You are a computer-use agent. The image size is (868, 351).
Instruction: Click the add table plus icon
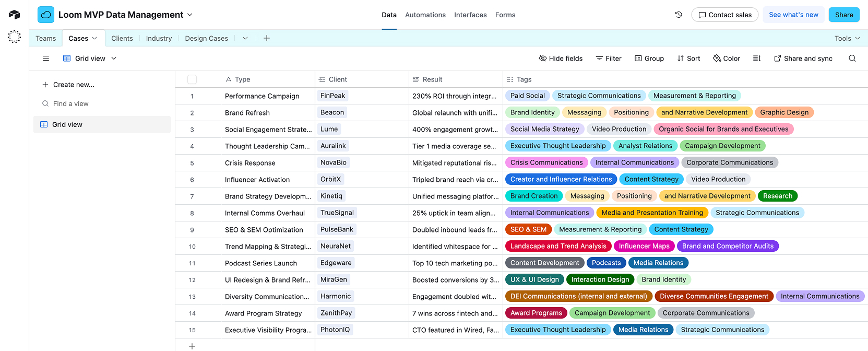(267, 38)
